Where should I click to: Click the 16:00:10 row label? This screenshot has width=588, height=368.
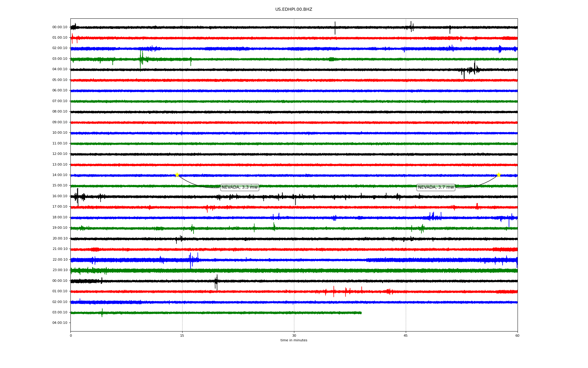tap(60, 196)
